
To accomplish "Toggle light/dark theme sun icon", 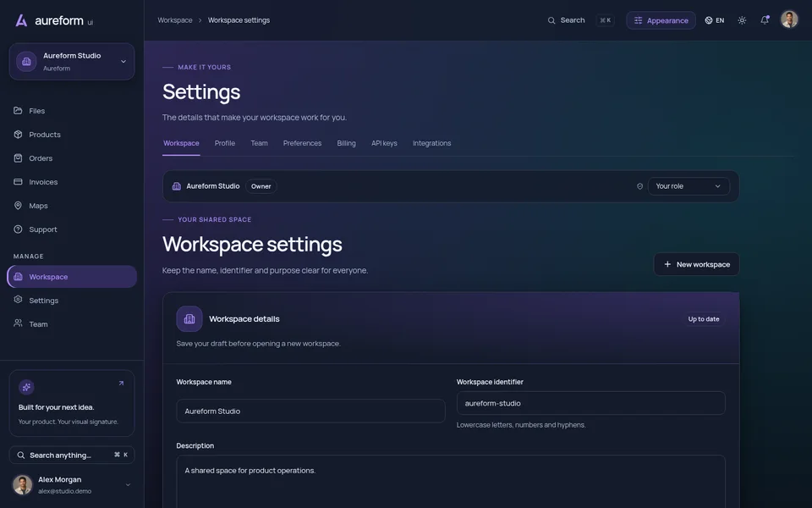I will [x=742, y=20].
